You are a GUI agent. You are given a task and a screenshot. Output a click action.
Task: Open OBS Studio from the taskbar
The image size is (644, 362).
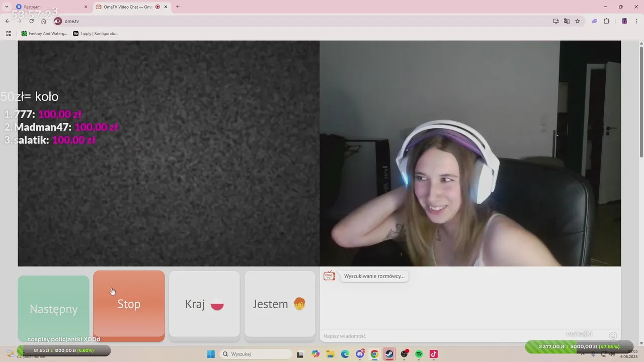point(404,354)
